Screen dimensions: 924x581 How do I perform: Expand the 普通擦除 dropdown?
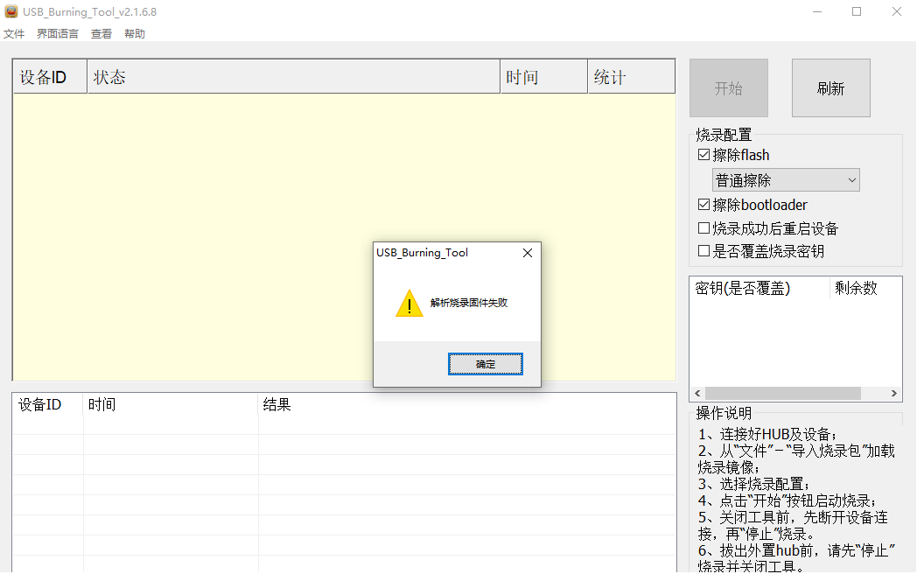click(786, 180)
